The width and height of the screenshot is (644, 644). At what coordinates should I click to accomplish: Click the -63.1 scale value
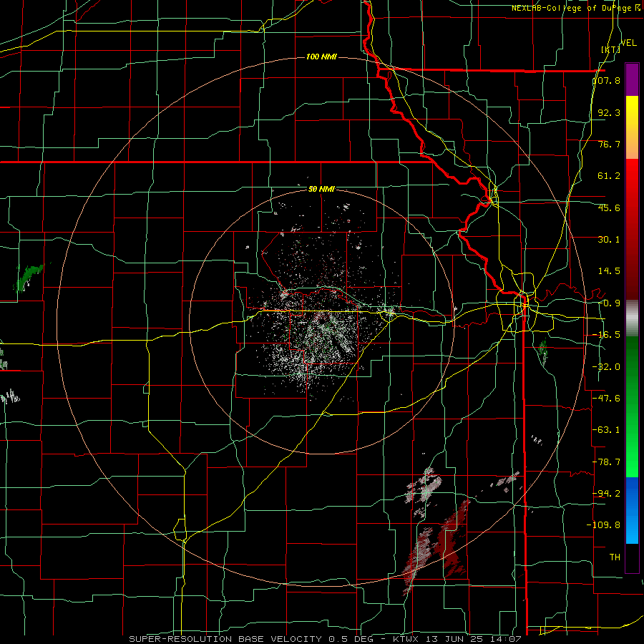pos(606,430)
